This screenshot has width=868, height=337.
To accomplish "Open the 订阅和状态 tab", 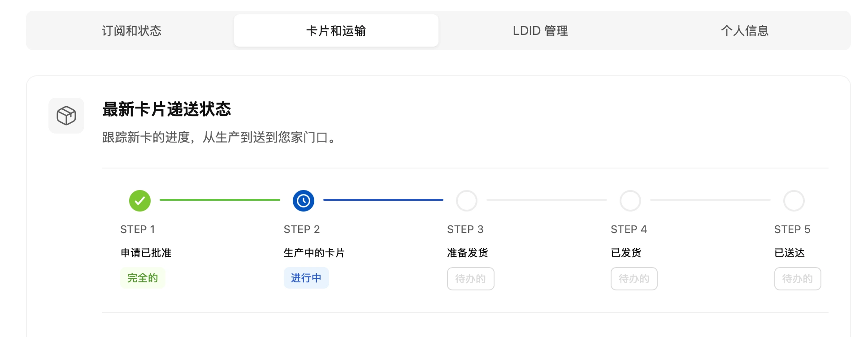I will [x=131, y=31].
